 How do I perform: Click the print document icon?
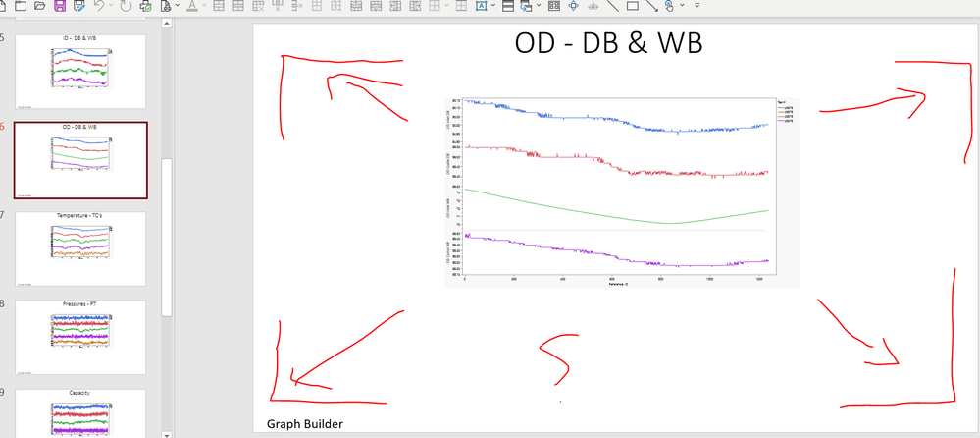click(x=166, y=6)
